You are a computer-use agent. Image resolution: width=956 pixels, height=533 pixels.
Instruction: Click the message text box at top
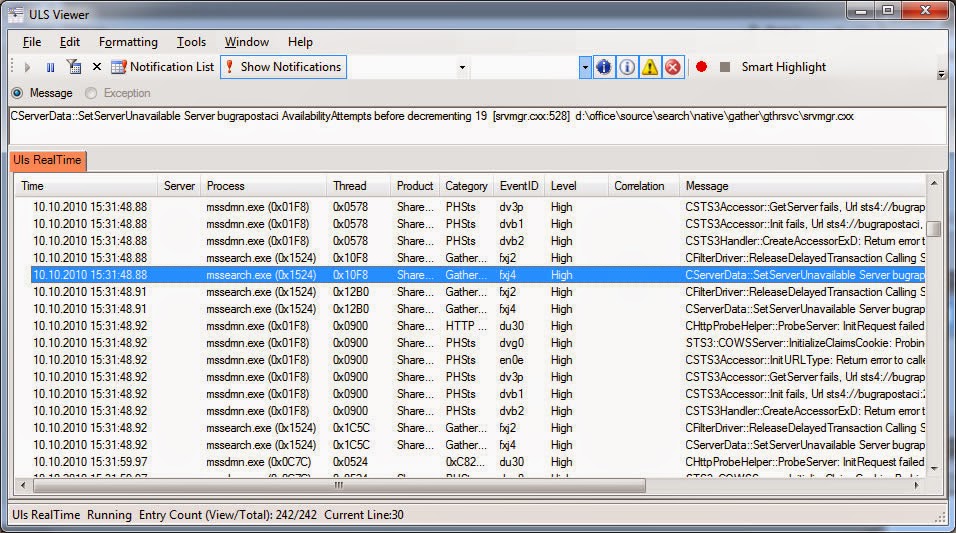(x=477, y=126)
